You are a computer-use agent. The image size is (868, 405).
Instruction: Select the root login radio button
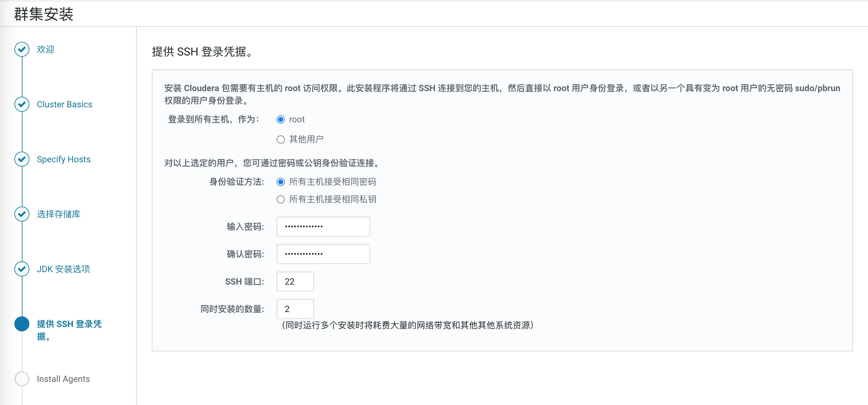281,119
